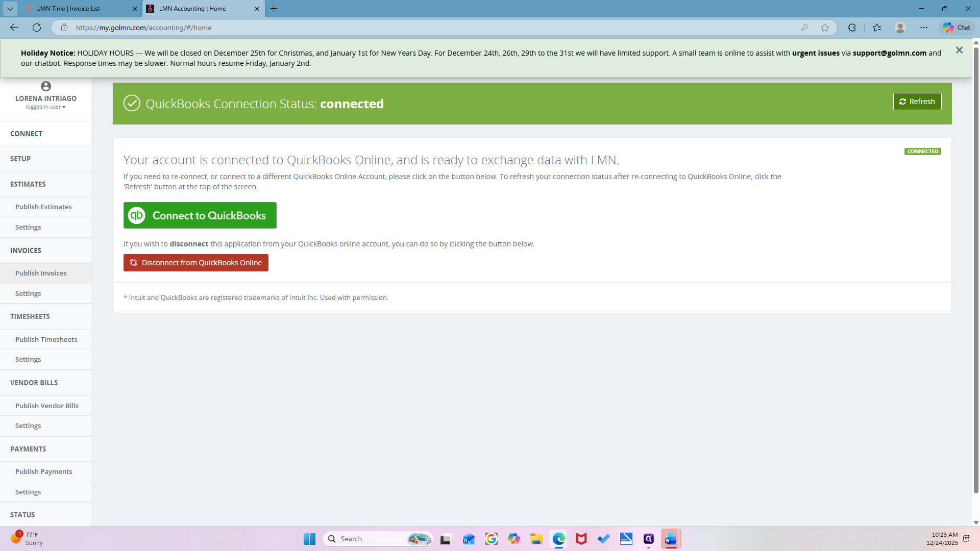The height and width of the screenshot is (551, 980).
Task: Open File Explorer from taskbar
Action: [x=536, y=539]
